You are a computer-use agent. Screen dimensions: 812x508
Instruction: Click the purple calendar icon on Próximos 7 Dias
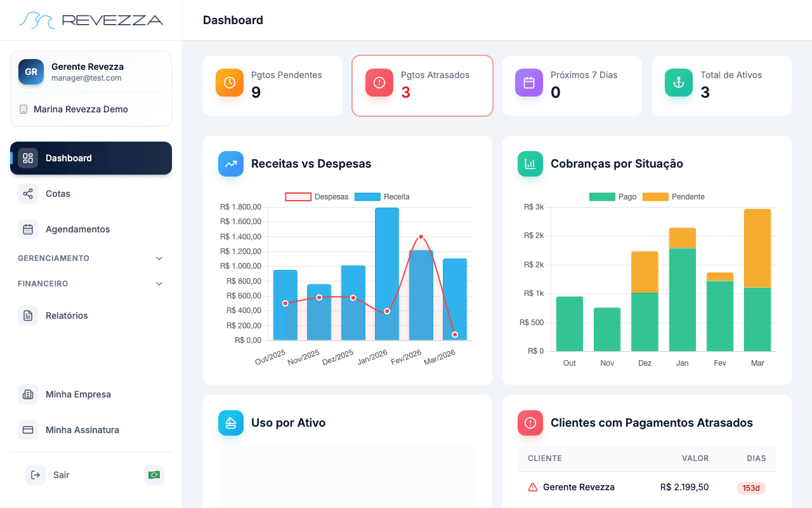tap(529, 83)
